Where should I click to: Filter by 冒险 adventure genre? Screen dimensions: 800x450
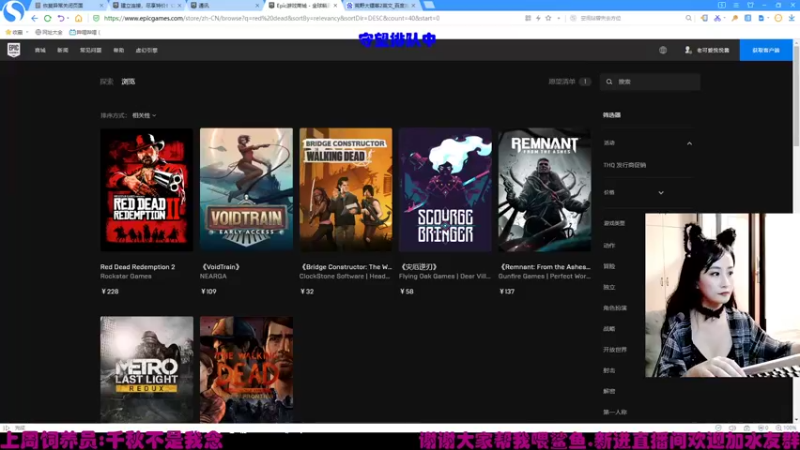pos(609,266)
